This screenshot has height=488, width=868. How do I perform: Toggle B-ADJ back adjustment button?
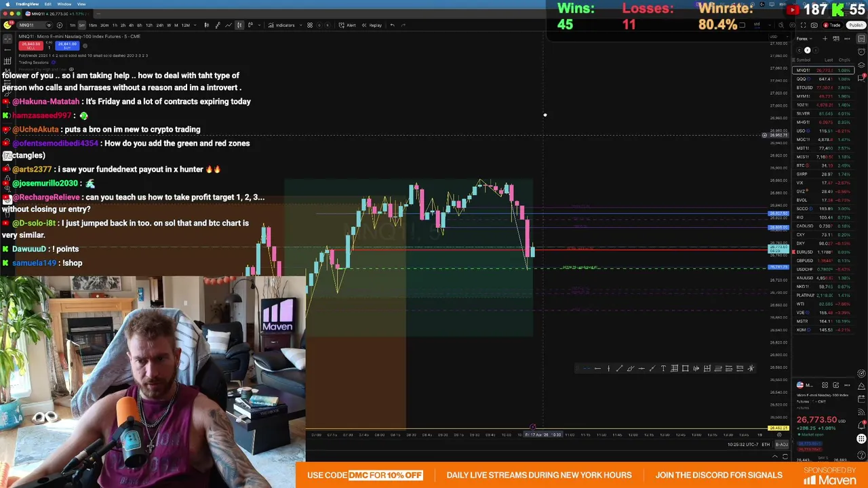[782, 445]
